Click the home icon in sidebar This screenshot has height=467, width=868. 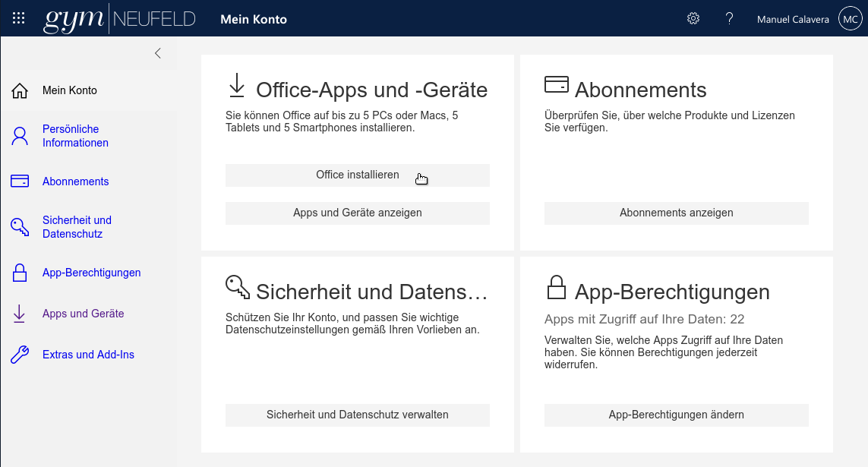(20, 91)
